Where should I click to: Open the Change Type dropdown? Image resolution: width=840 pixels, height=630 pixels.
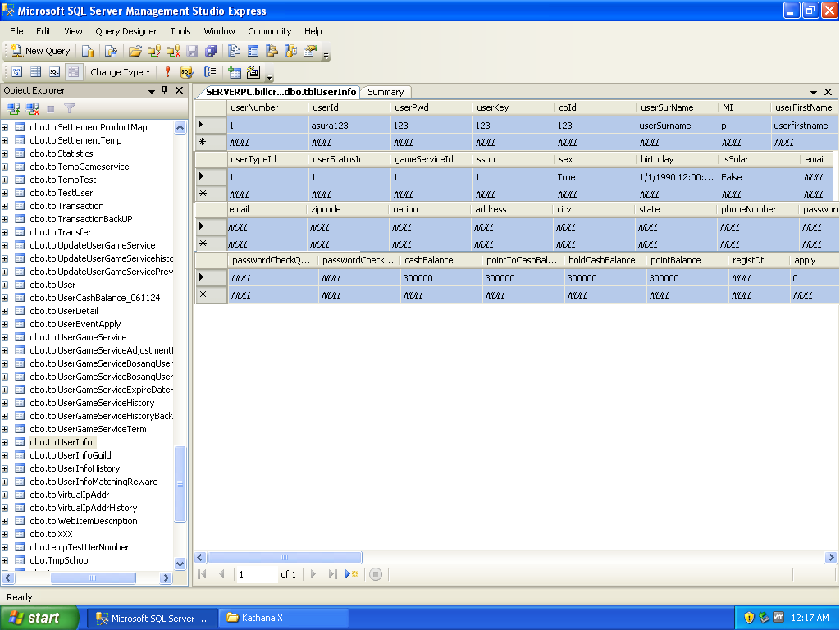pos(120,72)
